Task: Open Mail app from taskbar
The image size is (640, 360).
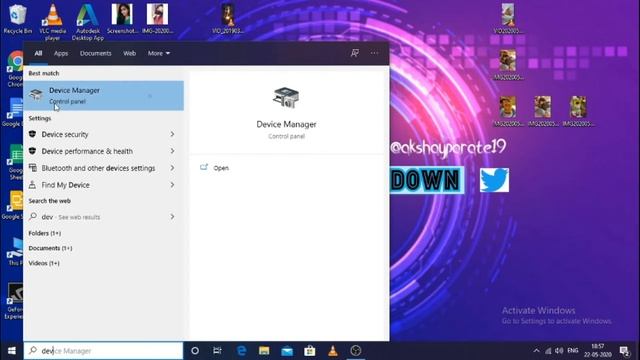Action: pos(287,351)
